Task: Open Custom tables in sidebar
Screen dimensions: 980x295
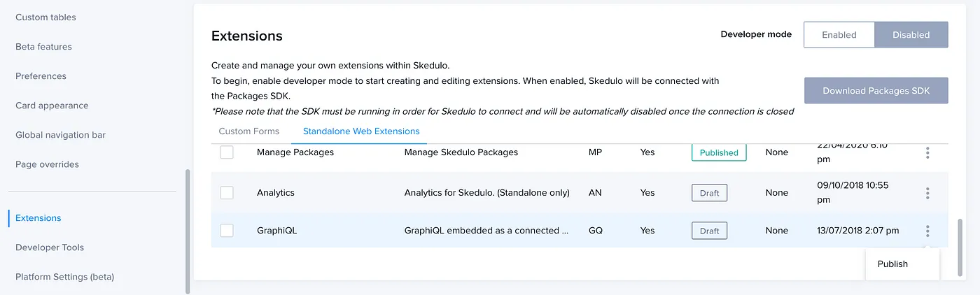Action: click(x=45, y=17)
